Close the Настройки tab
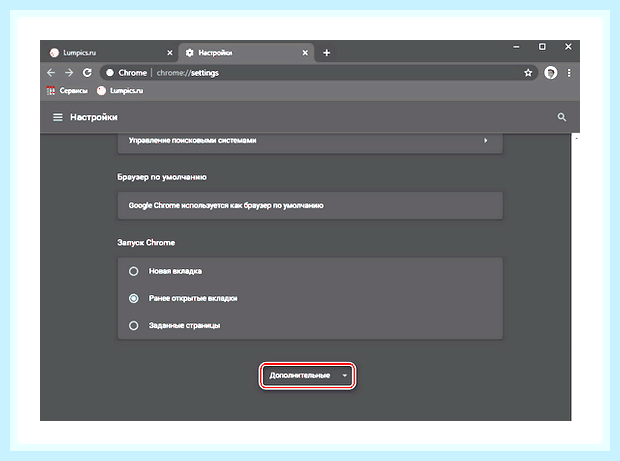This screenshot has width=620, height=461. point(305,53)
